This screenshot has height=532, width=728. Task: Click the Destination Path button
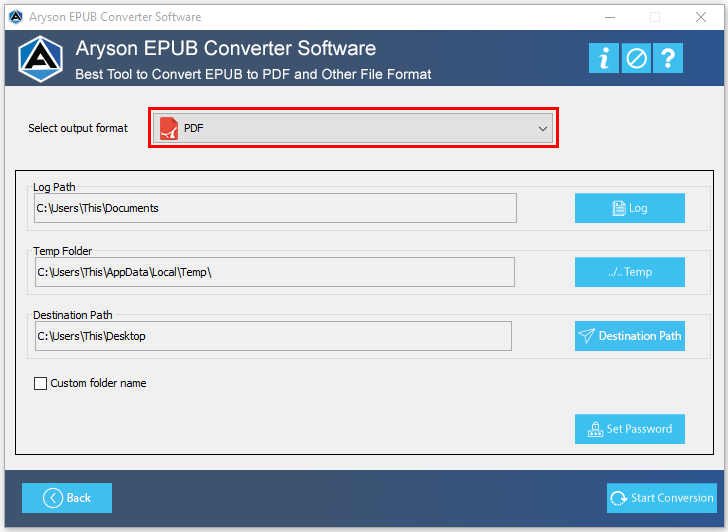tap(630, 336)
